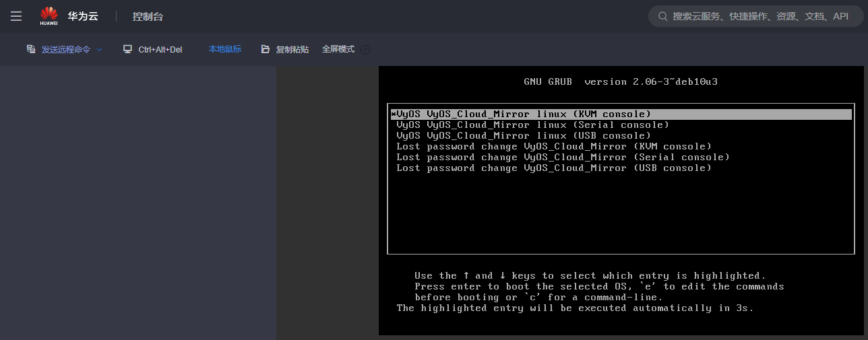
Task: Select VyOS linux (USB console) entry
Action: [x=621, y=135]
